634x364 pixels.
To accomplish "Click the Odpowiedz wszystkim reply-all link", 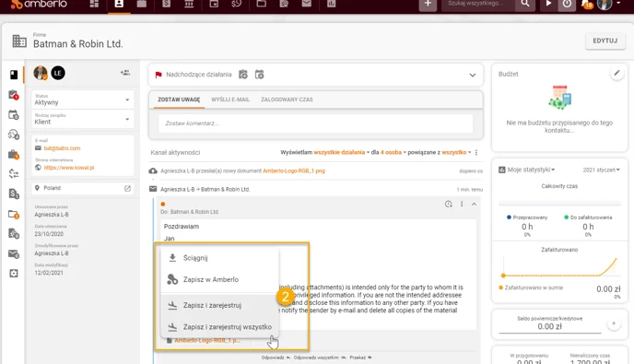I will (x=320, y=358).
